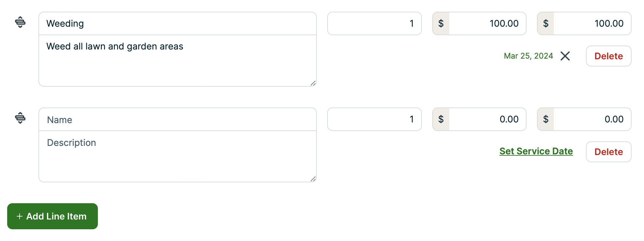Click the plus icon in Add Line Item

[20, 216]
